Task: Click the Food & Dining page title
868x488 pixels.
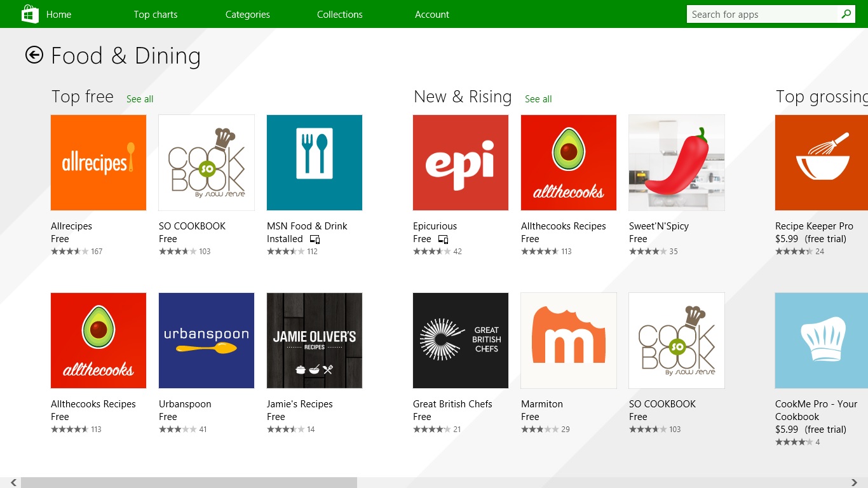Action: [126, 56]
